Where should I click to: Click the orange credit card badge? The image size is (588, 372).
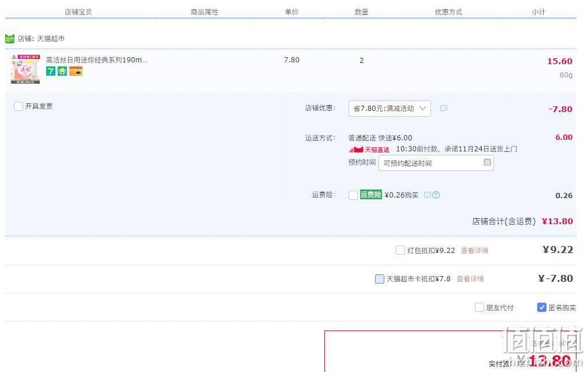pos(76,71)
